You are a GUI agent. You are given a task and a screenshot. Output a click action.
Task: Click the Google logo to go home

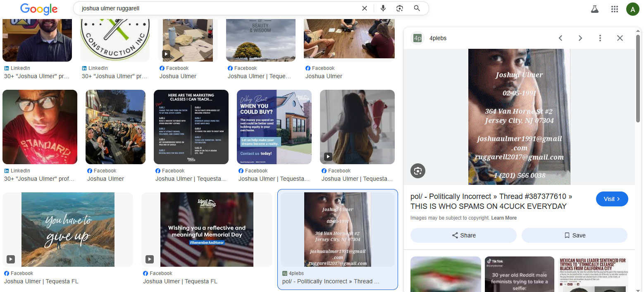coord(39,9)
